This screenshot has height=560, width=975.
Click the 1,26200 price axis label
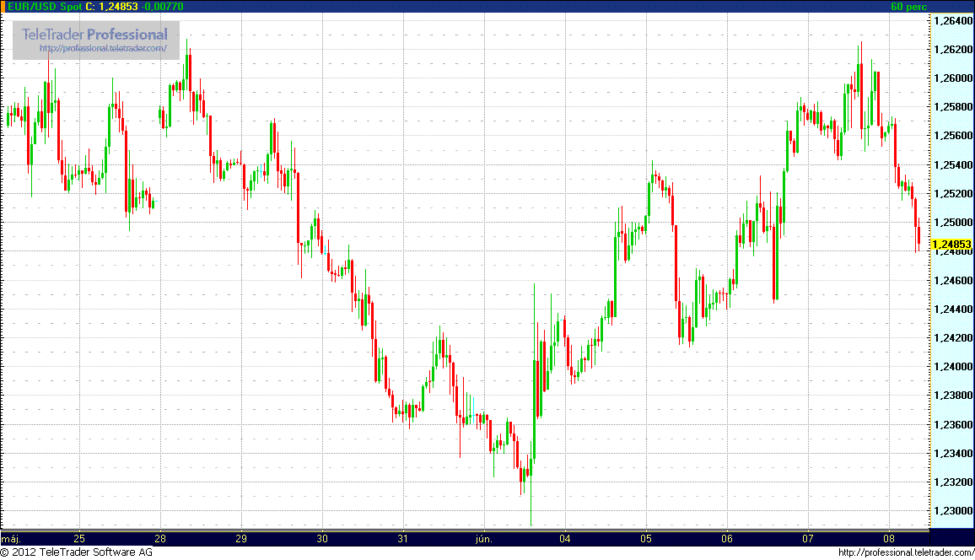pos(953,49)
